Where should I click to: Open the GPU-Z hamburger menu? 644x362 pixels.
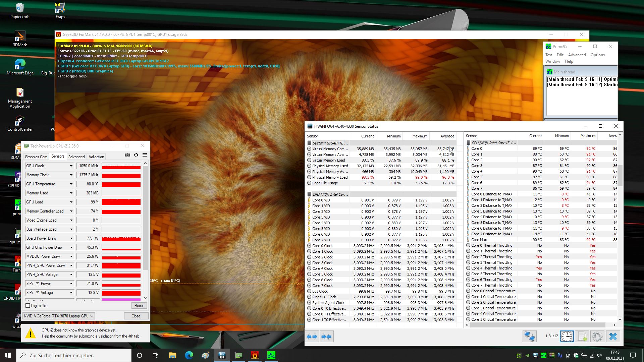coord(145,155)
